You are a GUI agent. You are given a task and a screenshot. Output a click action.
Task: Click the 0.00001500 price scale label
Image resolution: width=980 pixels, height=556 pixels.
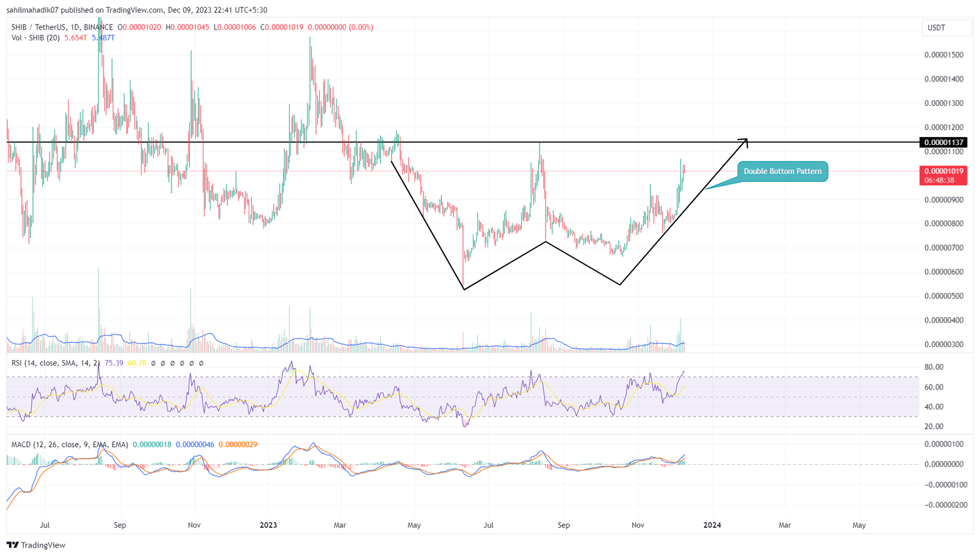[944, 55]
